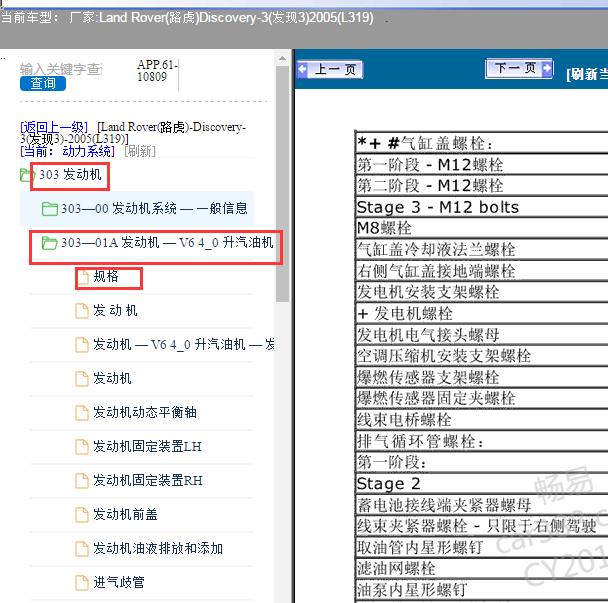Image resolution: width=608 pixels, height=603 pixels.
Task: Expand 303—00 发动机系统 一般信息 folder
Action: pos(154,209)
